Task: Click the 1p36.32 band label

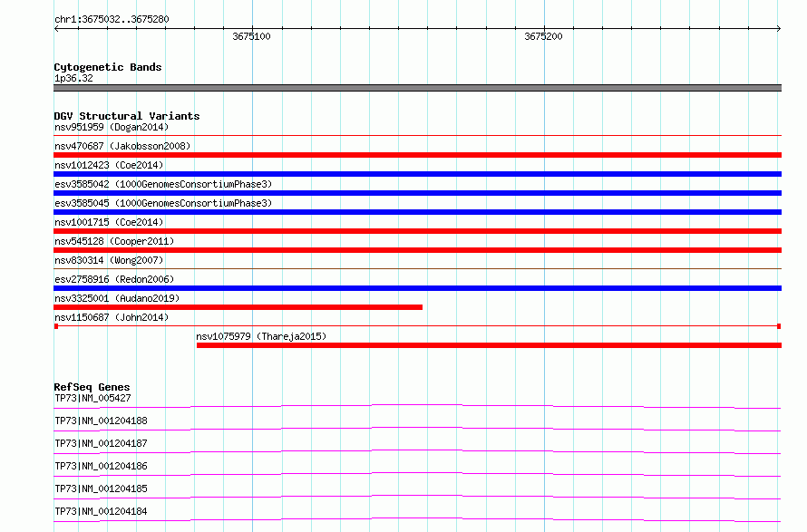Action: pos(73,78)
